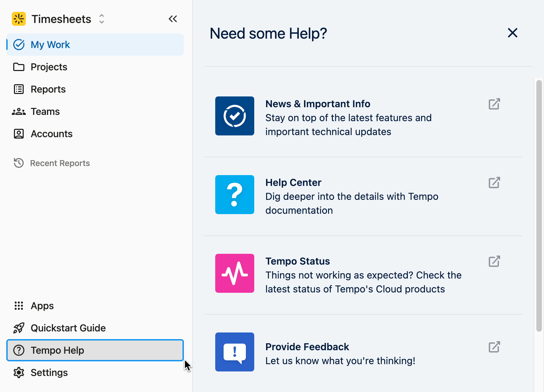Click the Provide Feedback link
Screen dimensions: 544x392
coord(307,347)
